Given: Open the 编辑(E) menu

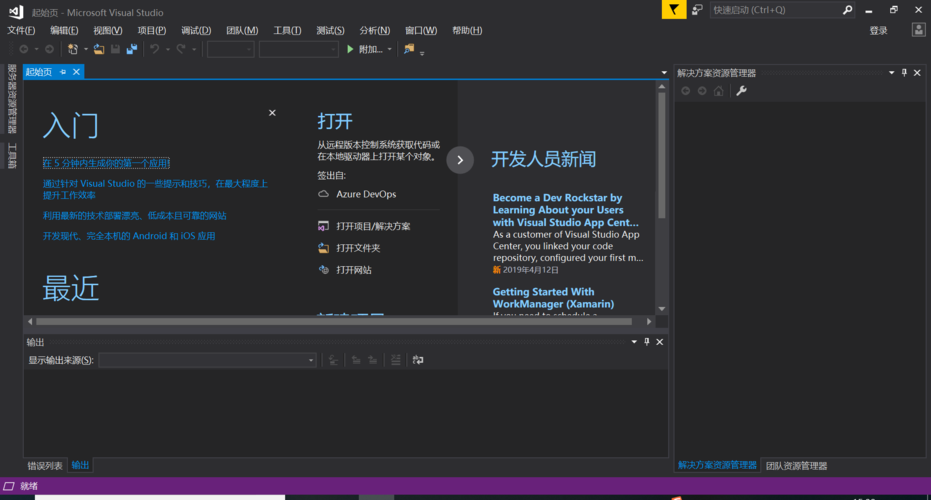Looking at the screenshot, I should 64,30.
